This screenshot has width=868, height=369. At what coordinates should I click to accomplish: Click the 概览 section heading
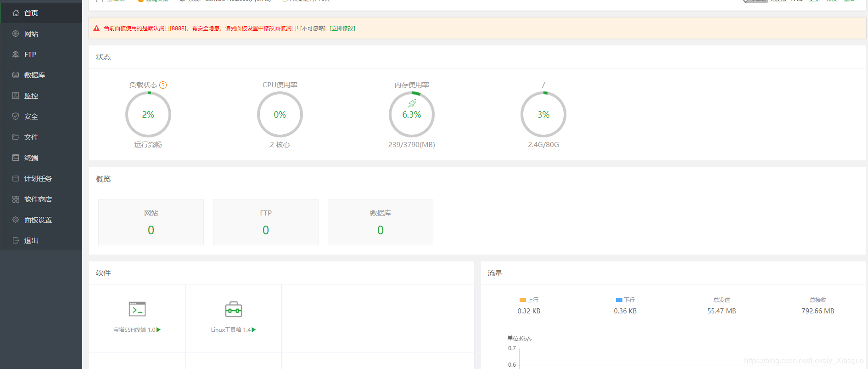point(103,179)
